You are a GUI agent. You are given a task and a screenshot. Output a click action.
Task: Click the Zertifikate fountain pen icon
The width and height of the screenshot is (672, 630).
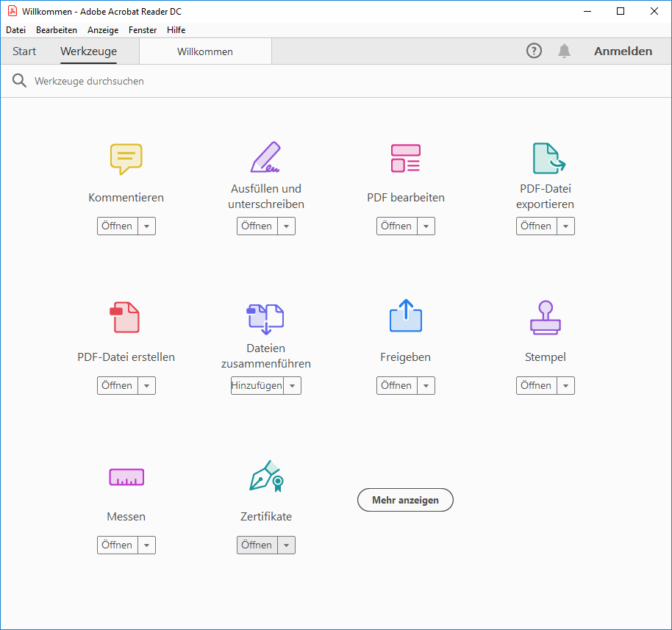click(x=267, y=476)
